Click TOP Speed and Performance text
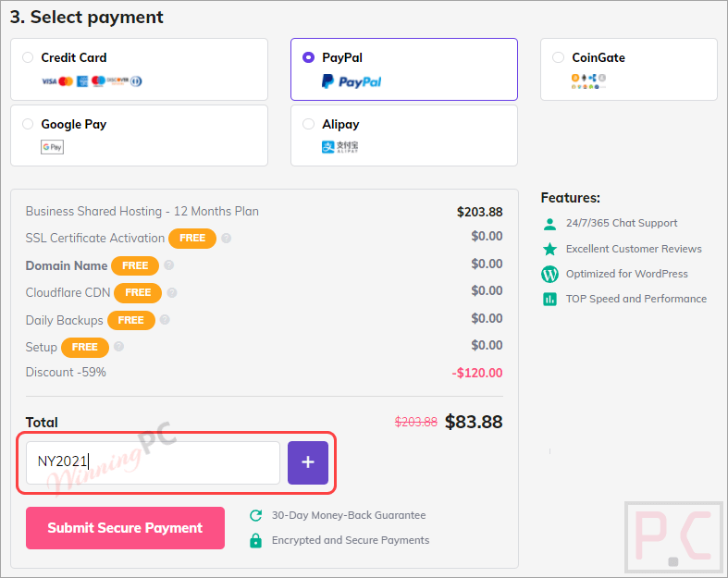Screen dimensions: 728x578 coord(636,299)
